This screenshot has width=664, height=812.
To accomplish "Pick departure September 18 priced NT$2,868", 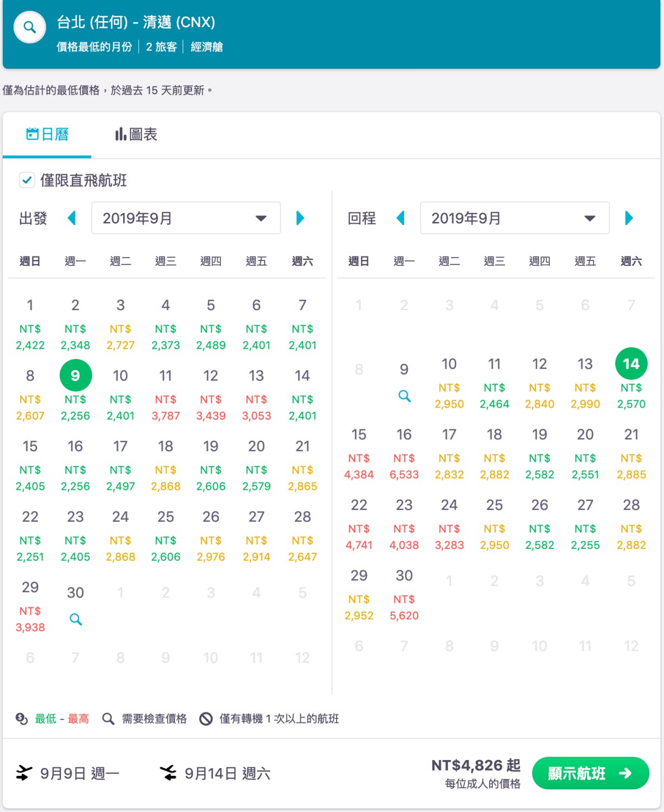I will [x=166, y=466].
